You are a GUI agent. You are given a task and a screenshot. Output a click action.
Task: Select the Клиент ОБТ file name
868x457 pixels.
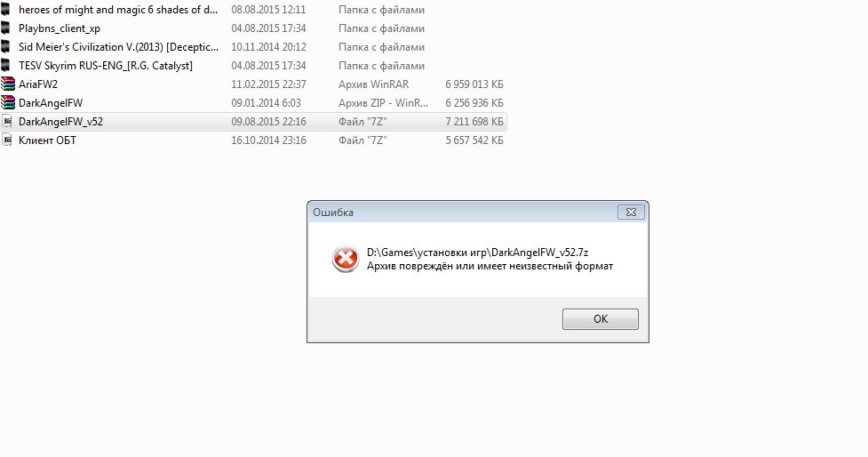[x=48, y=140]
